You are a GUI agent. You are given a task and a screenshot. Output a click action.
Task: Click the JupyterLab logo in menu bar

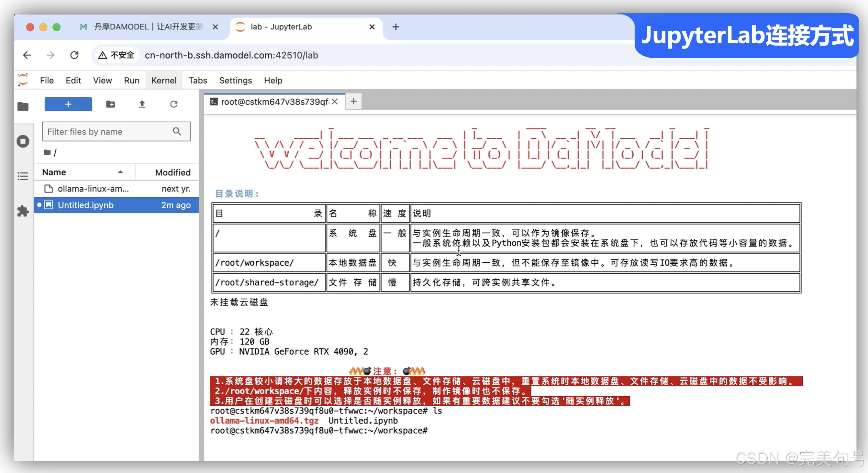(23, 80)
